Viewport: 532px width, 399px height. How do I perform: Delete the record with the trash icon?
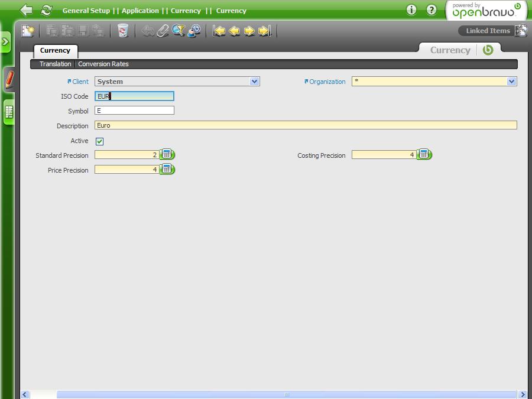(x=122, y=31)
